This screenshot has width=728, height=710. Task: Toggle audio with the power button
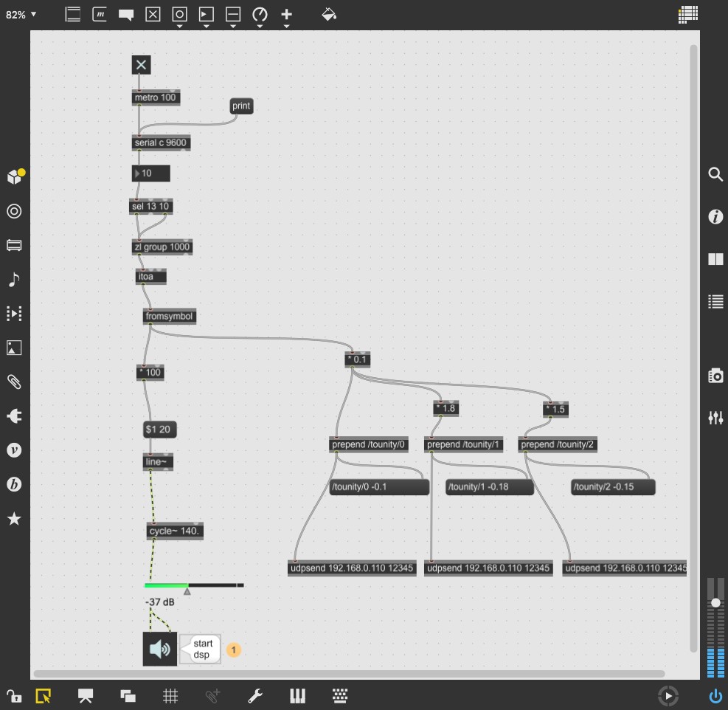tap(715, 695)
